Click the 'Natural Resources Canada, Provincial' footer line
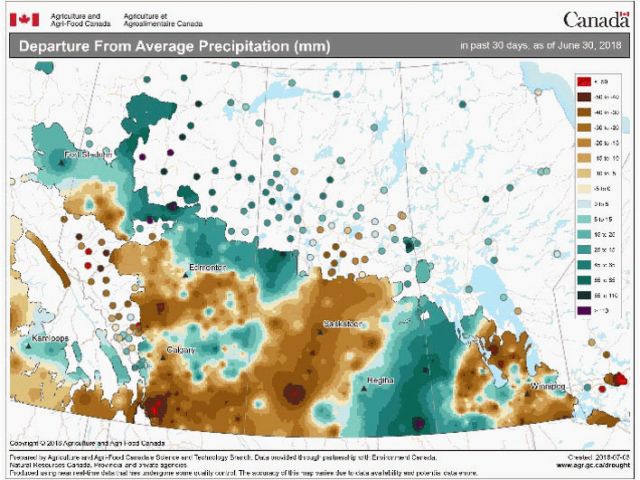This screenshot has height=480, width=640. coord(98,465)
